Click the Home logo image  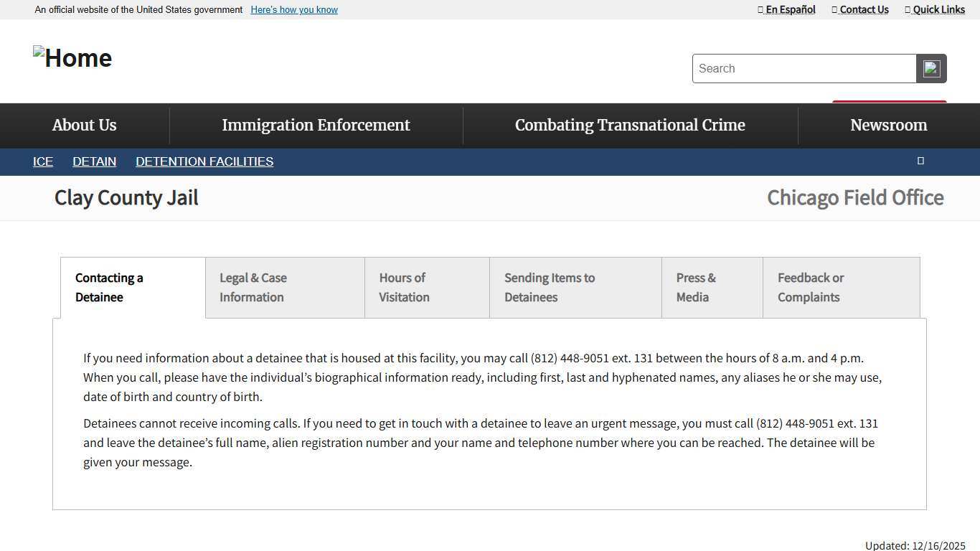coord(72,58)
